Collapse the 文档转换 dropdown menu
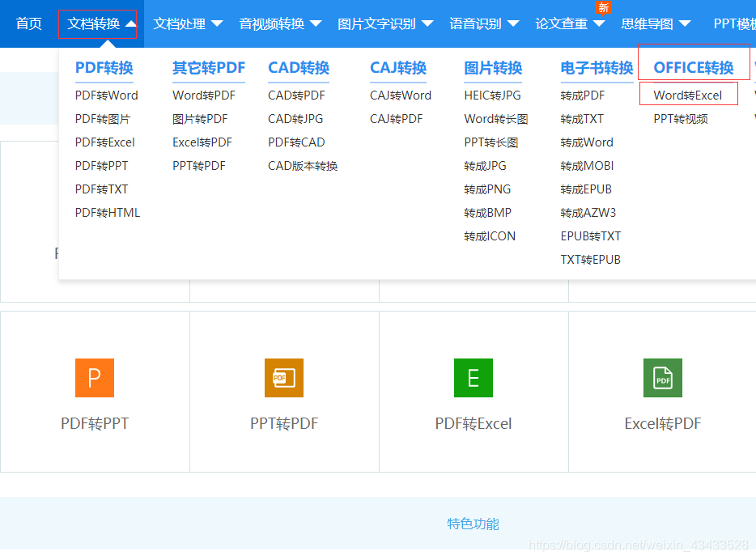Image resolution: width=756 pixels, height=560 pixels. tap(102, 23)
